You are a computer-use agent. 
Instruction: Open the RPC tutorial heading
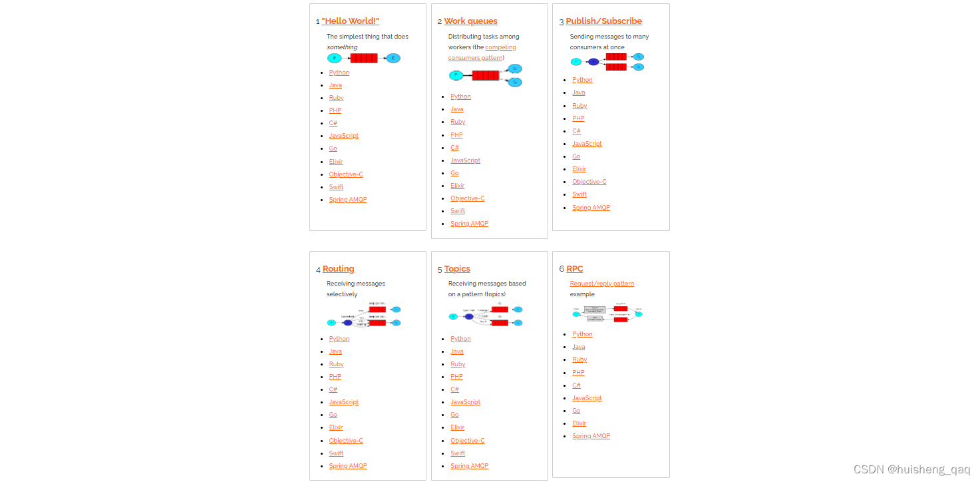pyautogui.click(x=575, y=269)
